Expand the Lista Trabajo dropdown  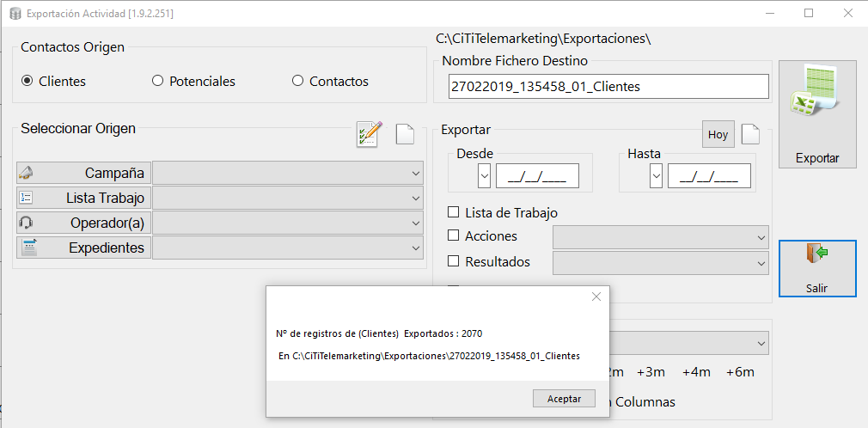[416, 198]
